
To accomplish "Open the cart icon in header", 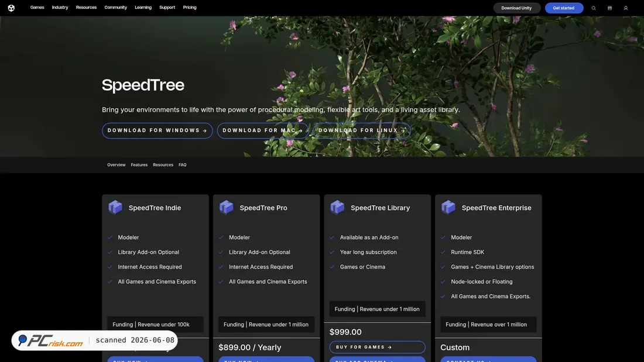I will (609, 8).
